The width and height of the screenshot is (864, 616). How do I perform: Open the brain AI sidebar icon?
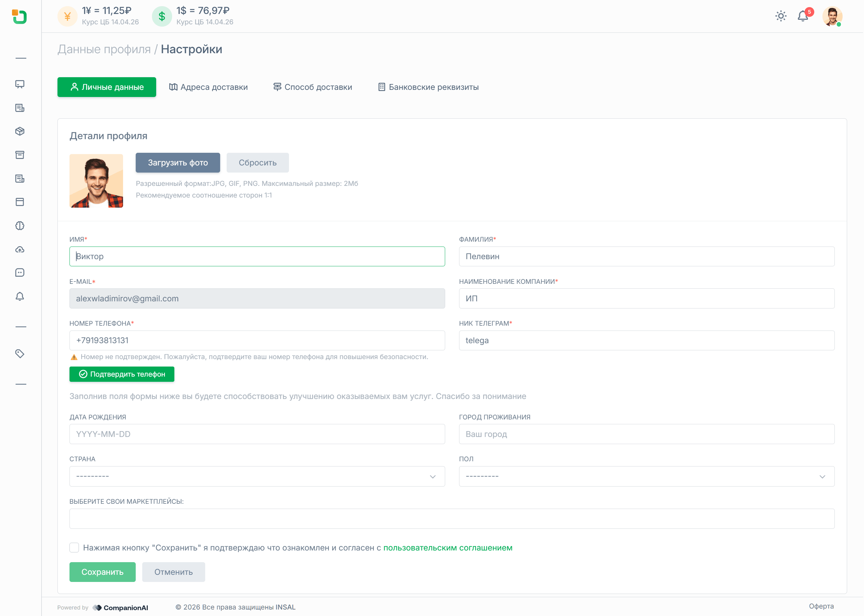[x=20, y=226]
